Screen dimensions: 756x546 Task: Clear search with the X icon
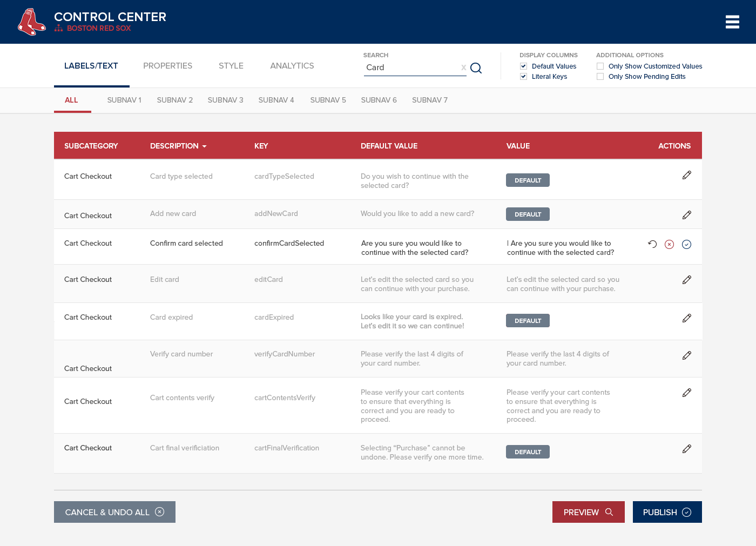click(x=463, y=68)
